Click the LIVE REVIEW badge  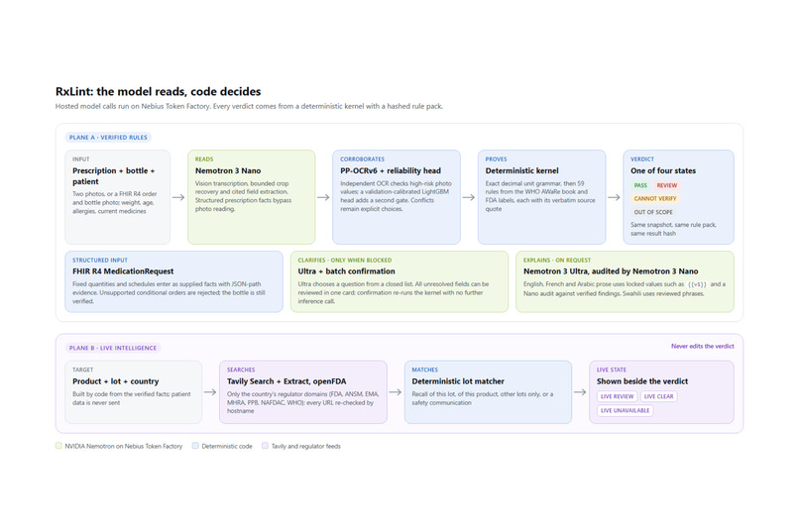pyautogui.click(x=617, y=396)
